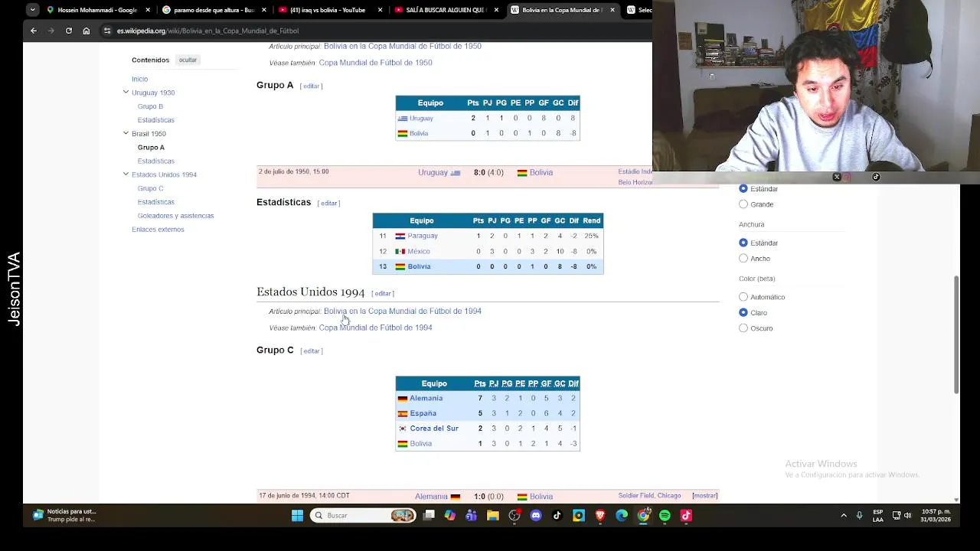Open Brave browser from the taskbar
The image size is (980, 551).
(600, 516)
